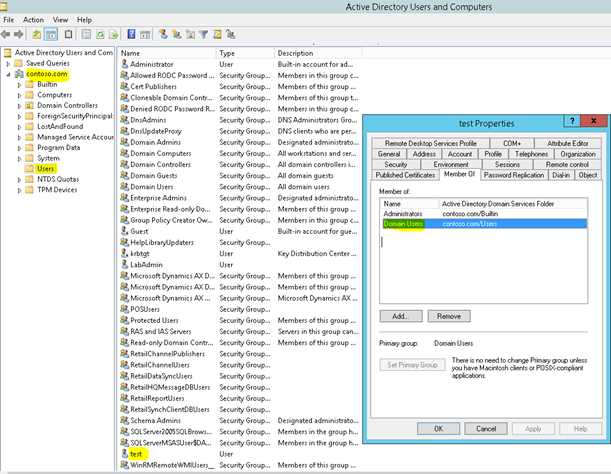Collapse the contoso.com domain node
This screenshot has width=611, height=474.
click(8, 74)
